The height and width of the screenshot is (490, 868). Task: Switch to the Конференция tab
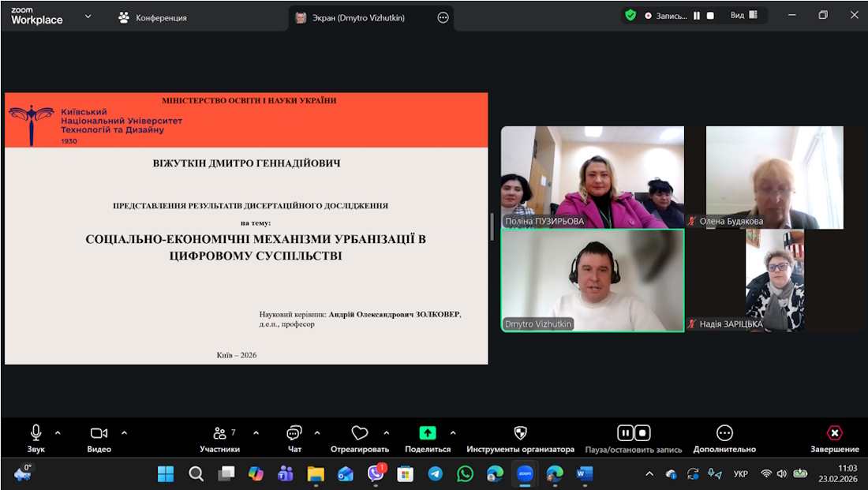(152, 17)
